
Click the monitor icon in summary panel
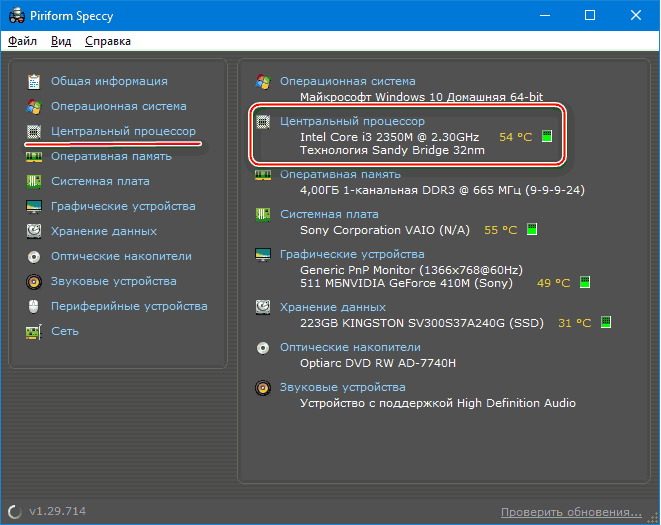263,255
